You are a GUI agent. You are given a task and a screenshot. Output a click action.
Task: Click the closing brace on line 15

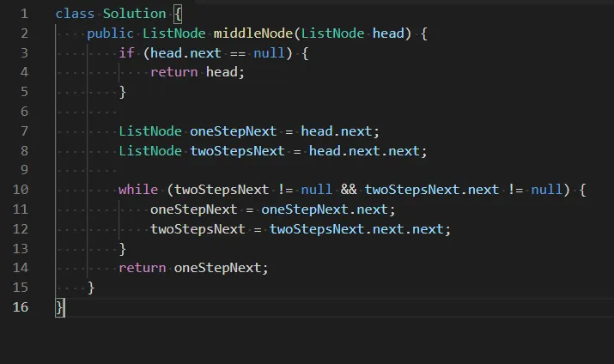(91, 288)
